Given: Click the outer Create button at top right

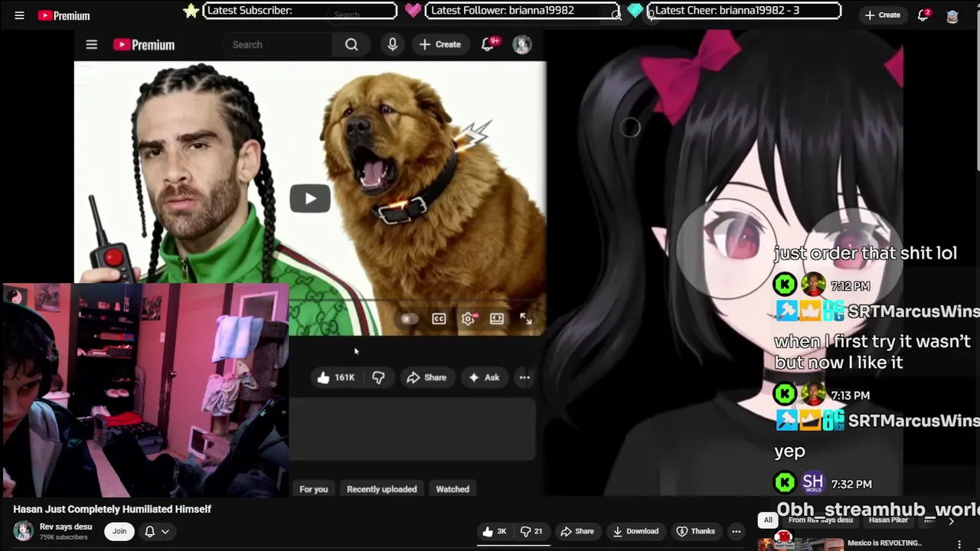Looking at the screenshot, I should coord(882,15).
